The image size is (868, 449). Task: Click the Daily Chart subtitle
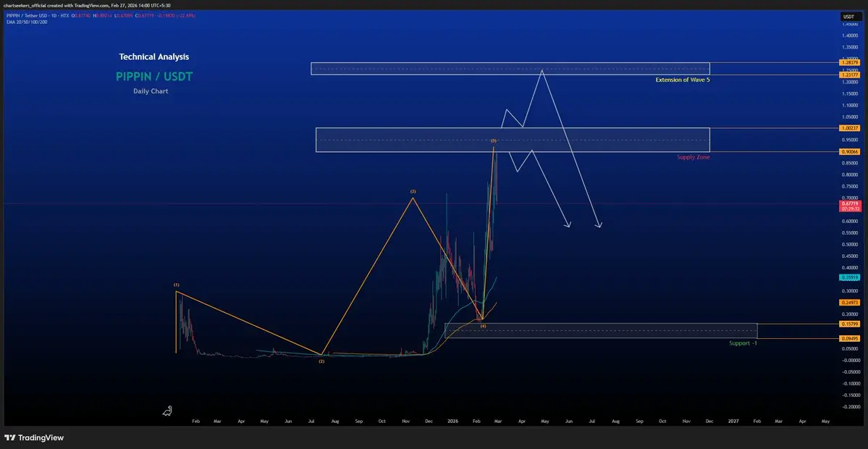click(151, 91)
